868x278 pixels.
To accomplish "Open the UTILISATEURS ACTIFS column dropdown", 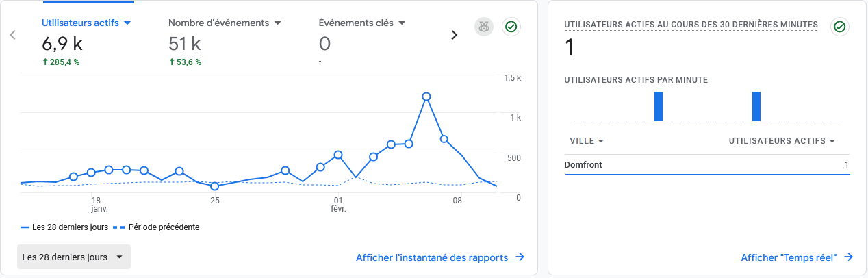I will (x=832, y=141).
